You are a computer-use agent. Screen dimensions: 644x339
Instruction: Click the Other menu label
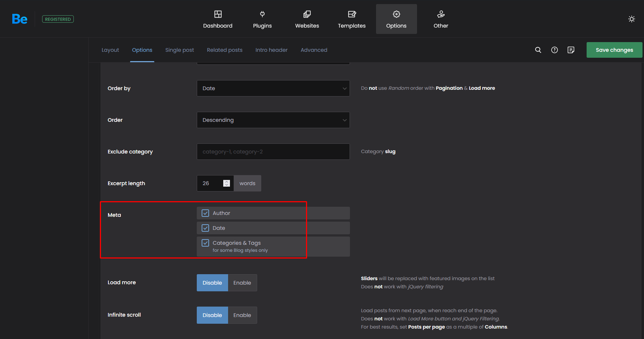[x=441, y=26]
